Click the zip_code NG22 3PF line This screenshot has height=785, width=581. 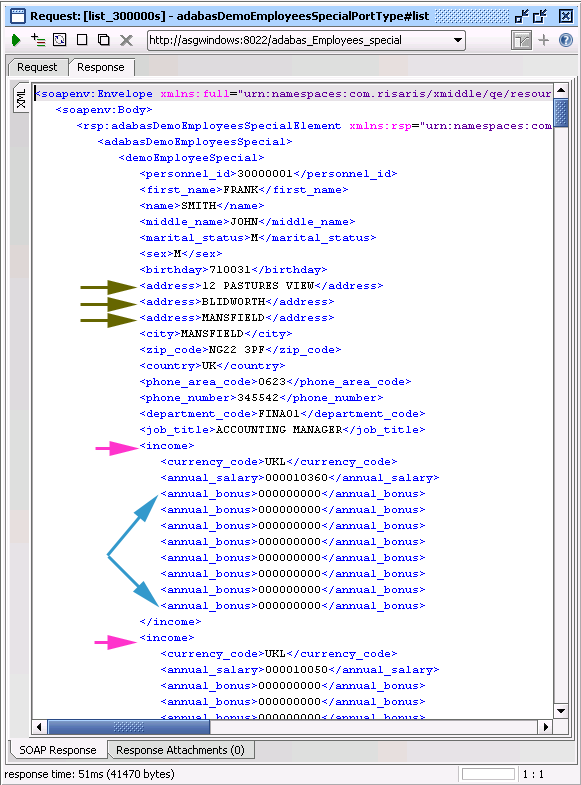tap(240, 350)
